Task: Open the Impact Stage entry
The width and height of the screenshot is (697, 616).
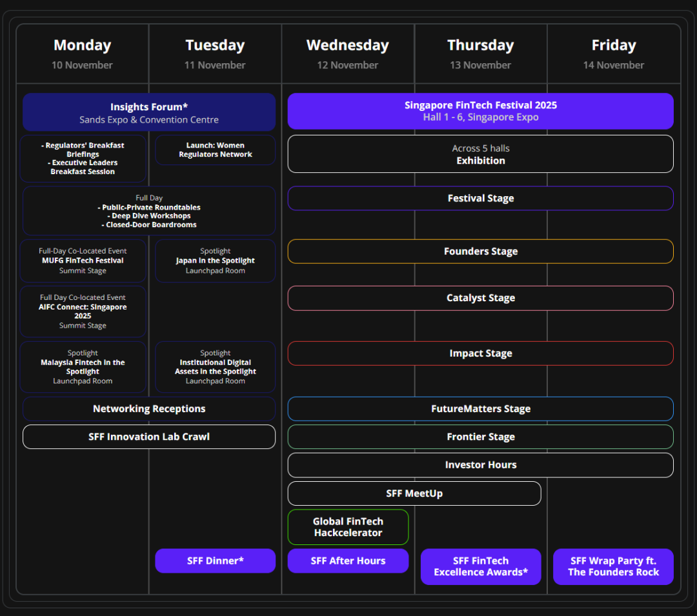Action: click(x=480, y=353)
